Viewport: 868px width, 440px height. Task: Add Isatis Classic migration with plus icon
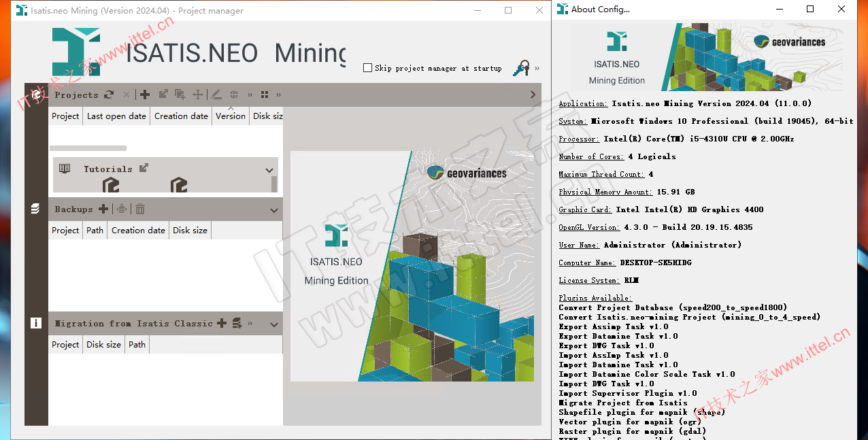coord(222,323)
